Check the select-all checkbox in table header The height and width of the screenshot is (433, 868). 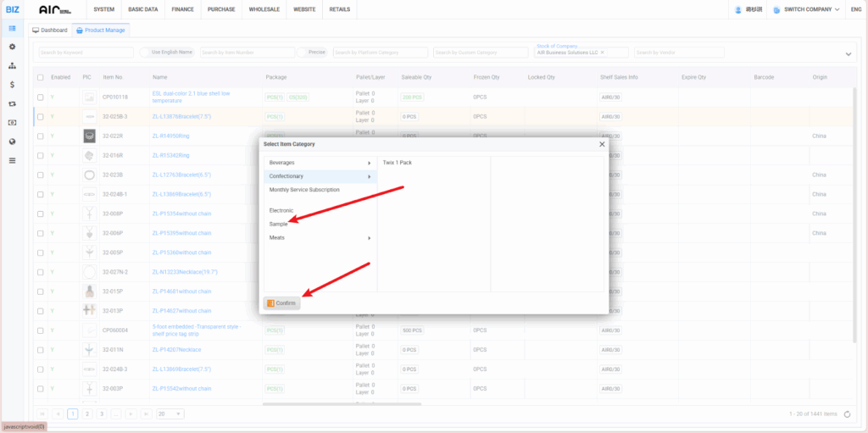click(40, 77)
